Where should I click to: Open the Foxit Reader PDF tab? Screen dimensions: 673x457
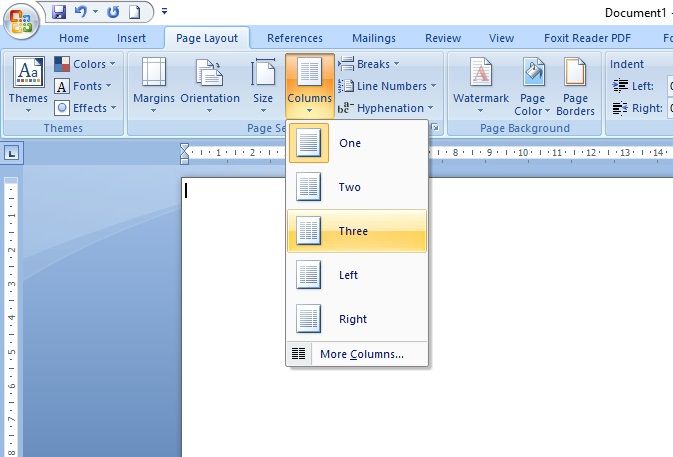point(588,38)
